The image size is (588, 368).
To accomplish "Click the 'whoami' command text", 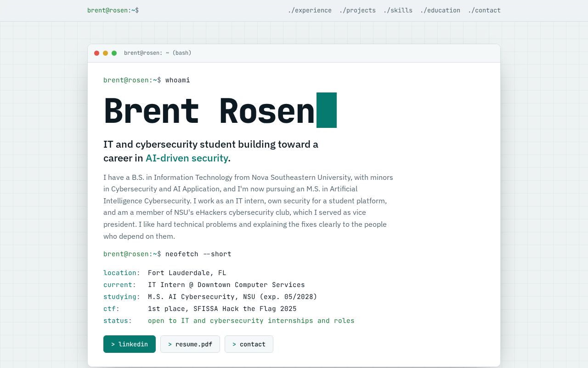I will (x=178, y=80).
